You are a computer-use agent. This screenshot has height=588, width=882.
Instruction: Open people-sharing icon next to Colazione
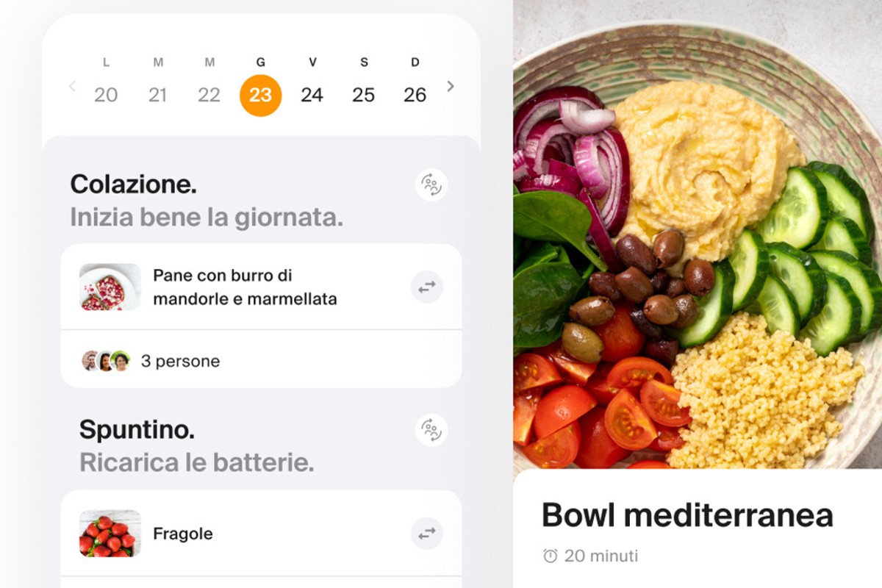tap(431, 184)
